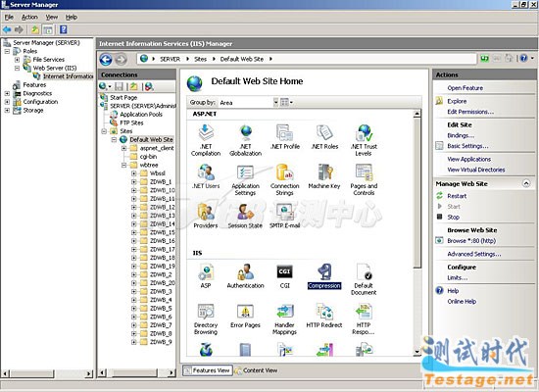Switch to Content View tab
This screenshot has width=539, height=392.
(257, 370)
